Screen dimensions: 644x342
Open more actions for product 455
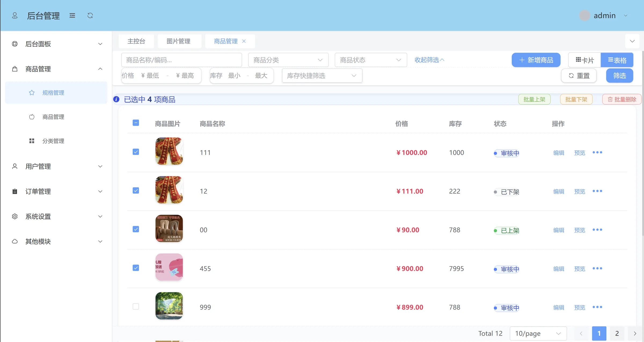(597, 268)
